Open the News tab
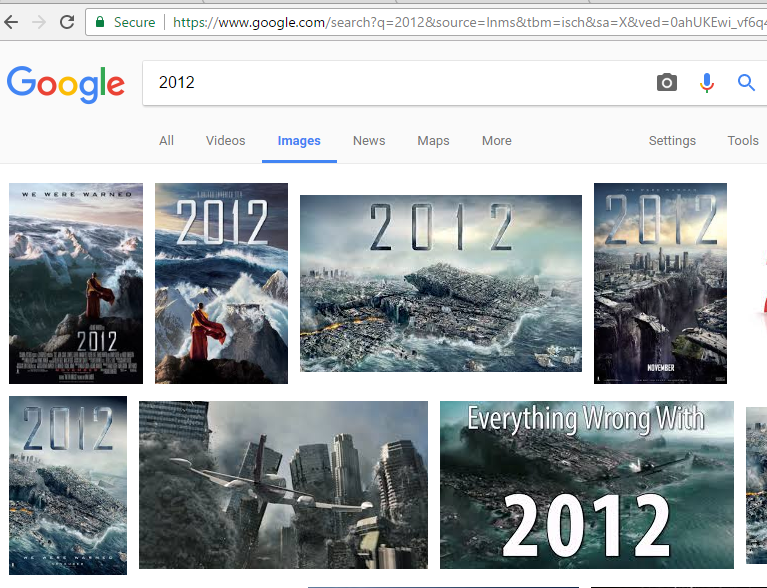Screen dimensions: 767x588 (369, 141)
